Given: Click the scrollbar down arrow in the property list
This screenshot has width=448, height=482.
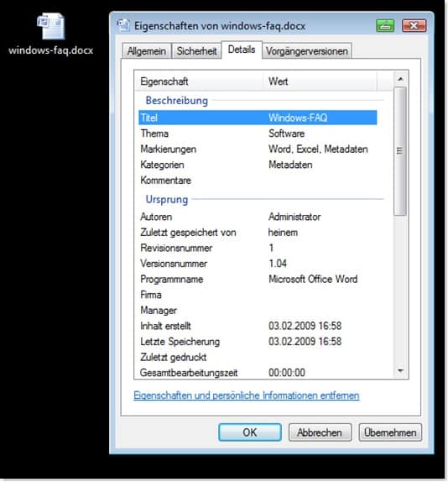Looking at the screenshot, I should [400, 370].
